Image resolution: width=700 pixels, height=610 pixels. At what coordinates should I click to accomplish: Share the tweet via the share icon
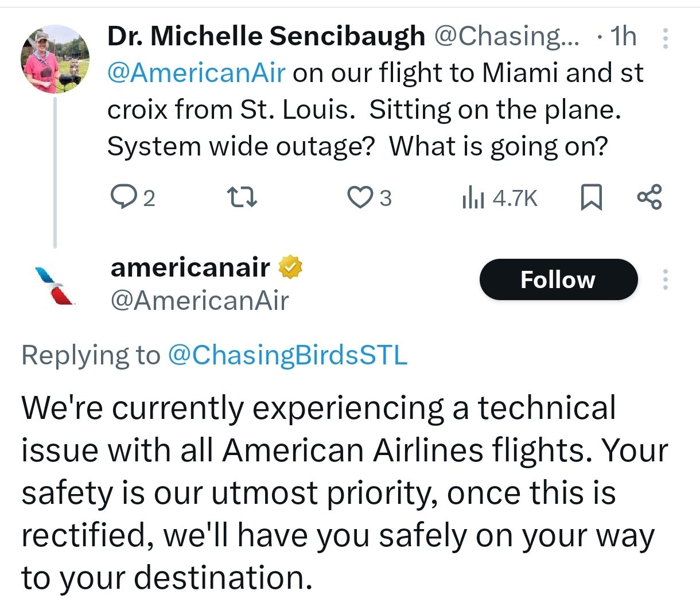tap(650, 197)
